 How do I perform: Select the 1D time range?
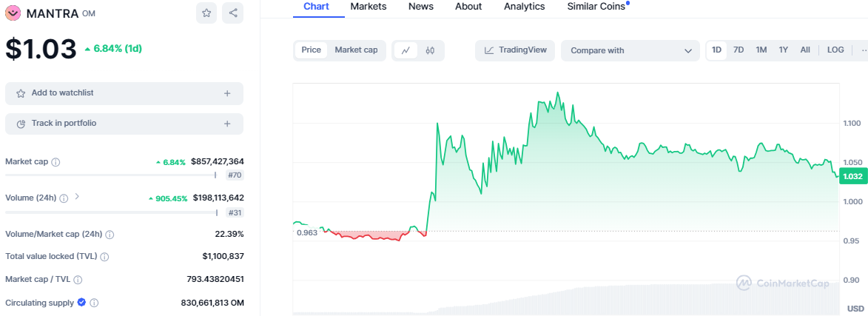(716, 50)
